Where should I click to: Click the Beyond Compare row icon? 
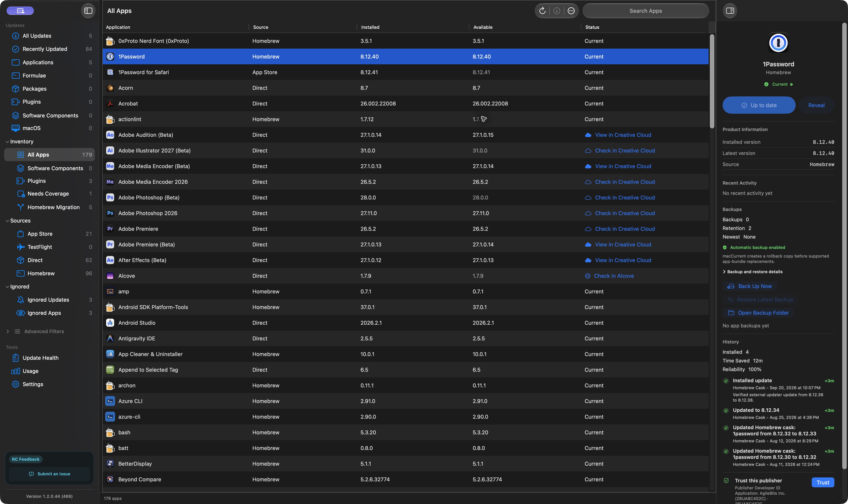110,479
